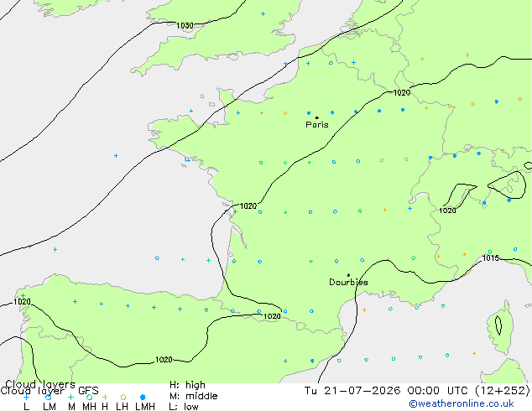Click the orange plus legend symbol for H
Image resolution: width=532 pixels, height=411 pixels.
tap(105, 397)
